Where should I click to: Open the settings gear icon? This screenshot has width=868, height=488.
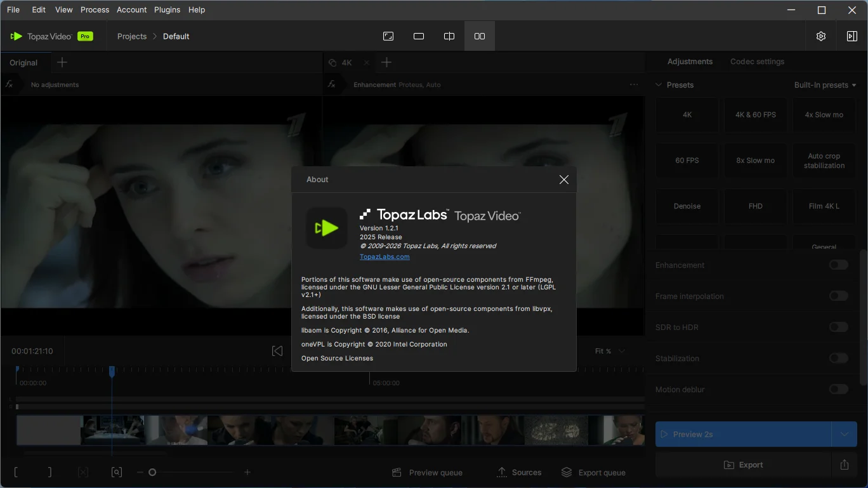[x=821, y=36]
